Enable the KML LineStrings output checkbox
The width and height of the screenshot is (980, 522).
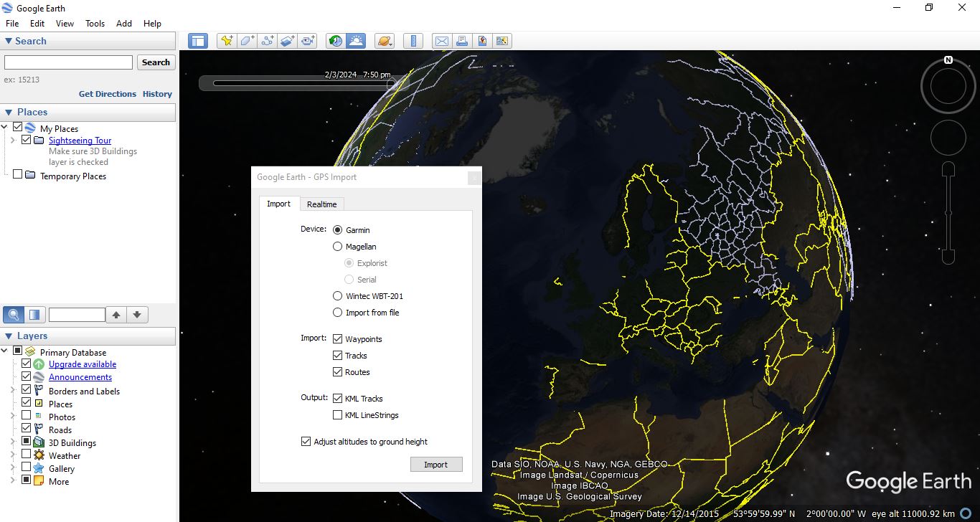337,414
